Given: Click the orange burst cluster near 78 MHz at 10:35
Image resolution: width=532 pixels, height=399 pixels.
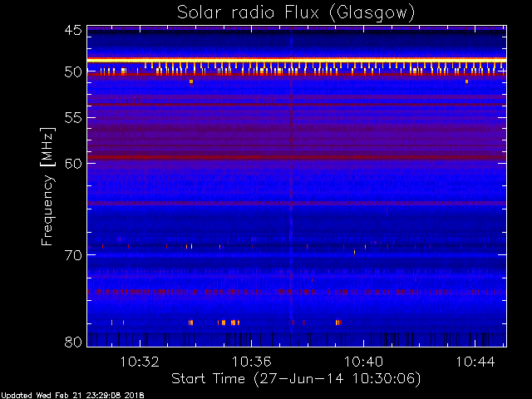Looking at the screenshot, I should (229, 323).
